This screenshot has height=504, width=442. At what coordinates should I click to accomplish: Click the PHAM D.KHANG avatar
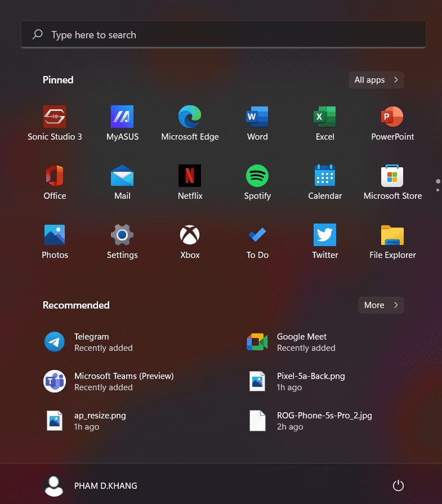point(54,485)
